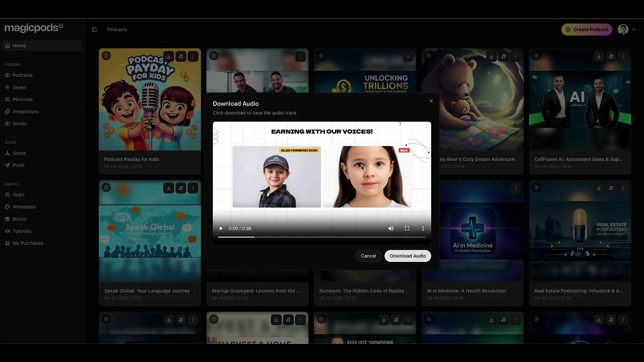This screenshot has height=362, width=644.
Task: Open options menu on Podcast Payday for Kids
Action: tap(193, 56)
